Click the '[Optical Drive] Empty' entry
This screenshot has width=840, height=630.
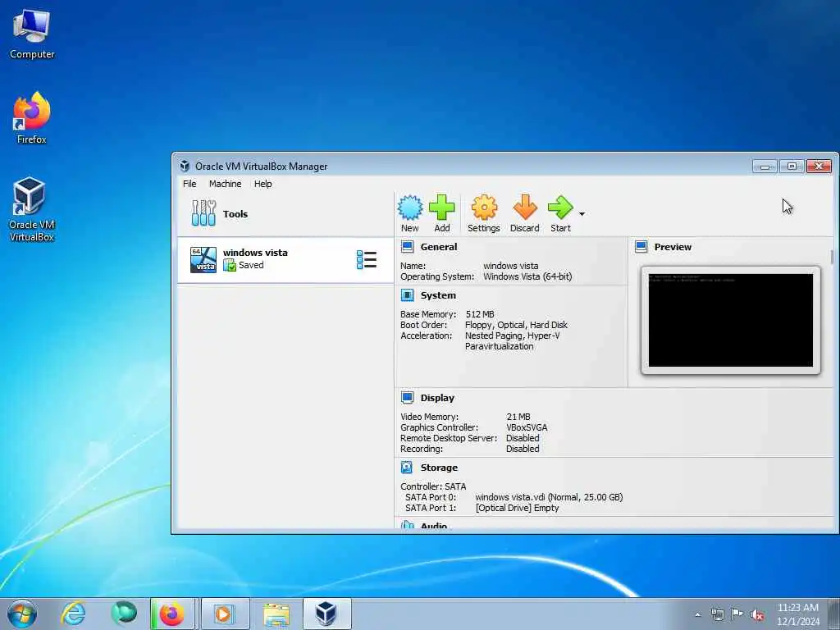(x=517, y=508)
